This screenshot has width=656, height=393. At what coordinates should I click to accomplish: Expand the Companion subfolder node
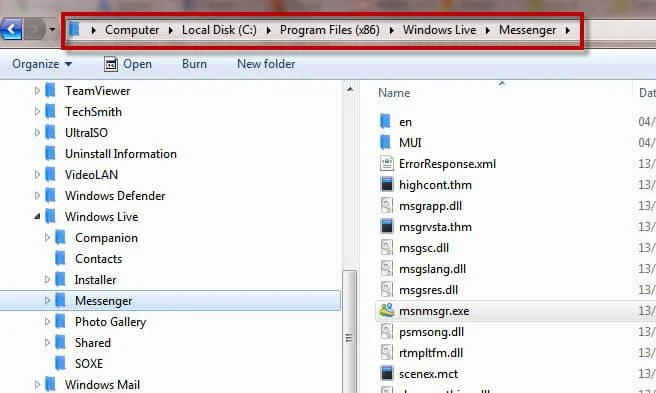coord(47,237)
